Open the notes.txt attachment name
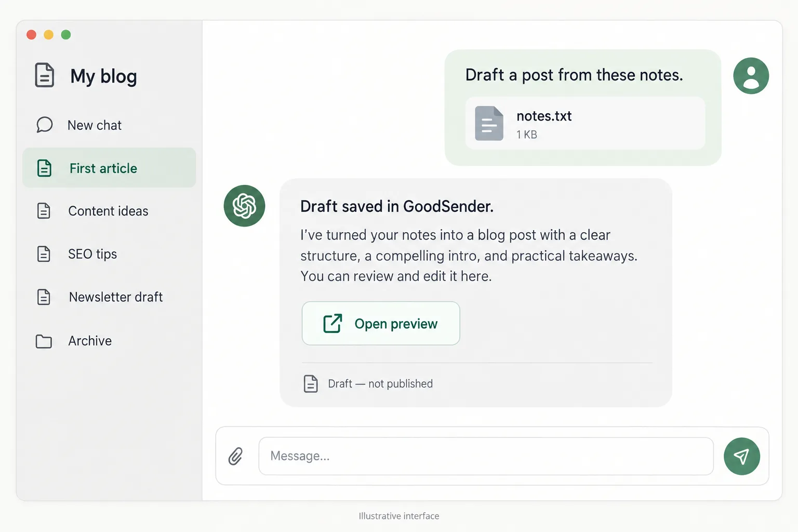 click(544, 116)
